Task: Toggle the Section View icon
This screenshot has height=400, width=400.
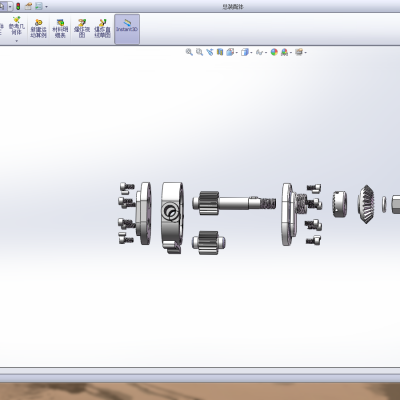Action: coord(220,52)
